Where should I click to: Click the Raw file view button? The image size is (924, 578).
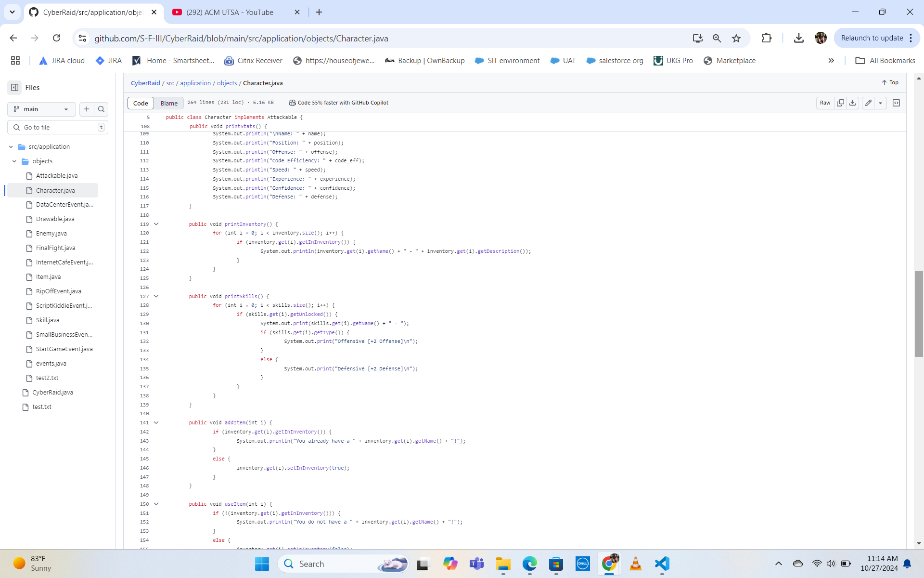[825, 103]
